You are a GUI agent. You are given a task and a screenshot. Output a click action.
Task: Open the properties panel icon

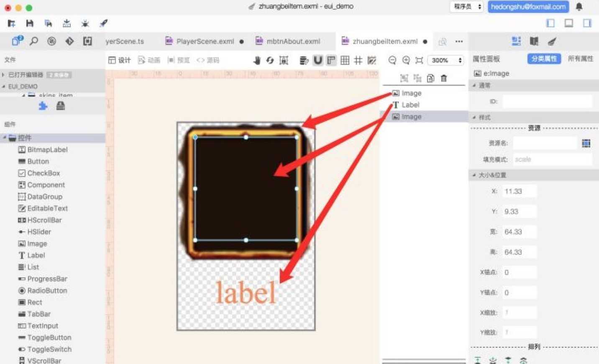pyautogui.click(x=516, y=41)
